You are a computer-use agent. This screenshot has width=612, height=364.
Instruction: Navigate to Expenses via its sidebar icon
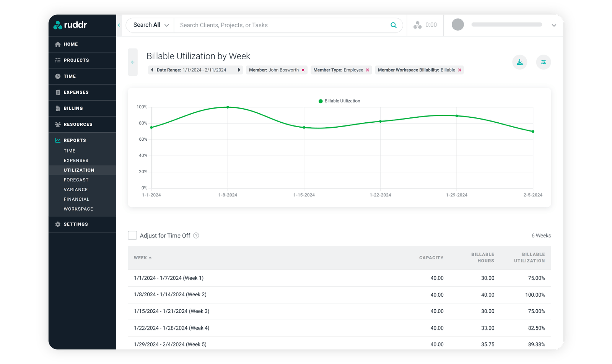coord(57,92)
